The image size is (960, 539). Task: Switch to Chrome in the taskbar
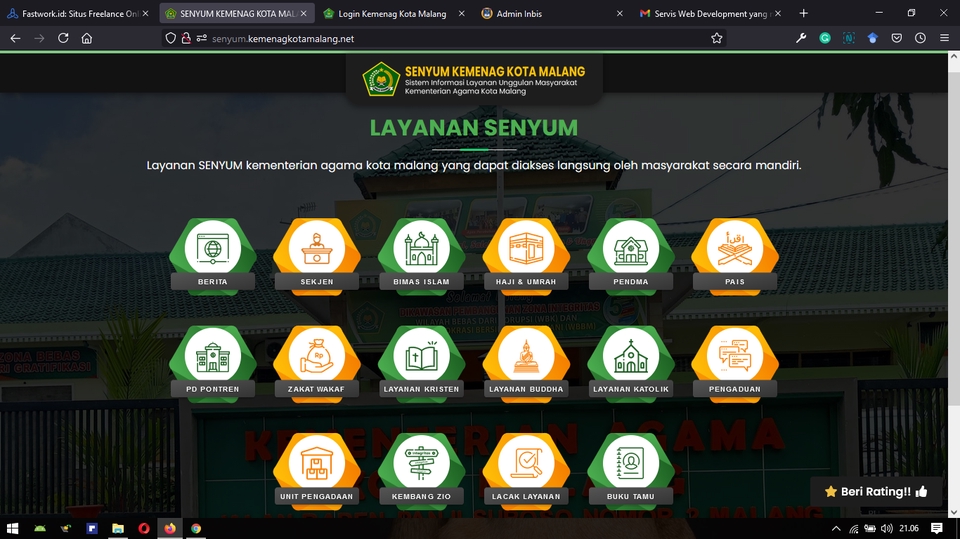tap(196, 528)
